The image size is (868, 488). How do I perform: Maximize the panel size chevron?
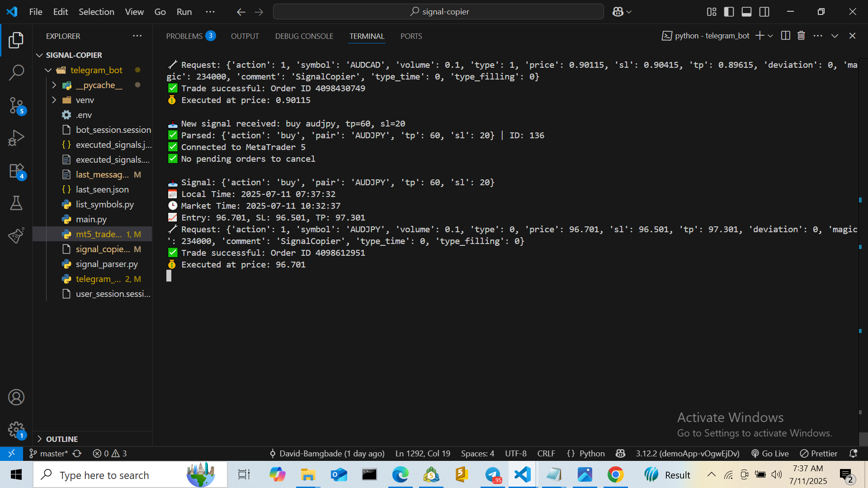point(835,36)
